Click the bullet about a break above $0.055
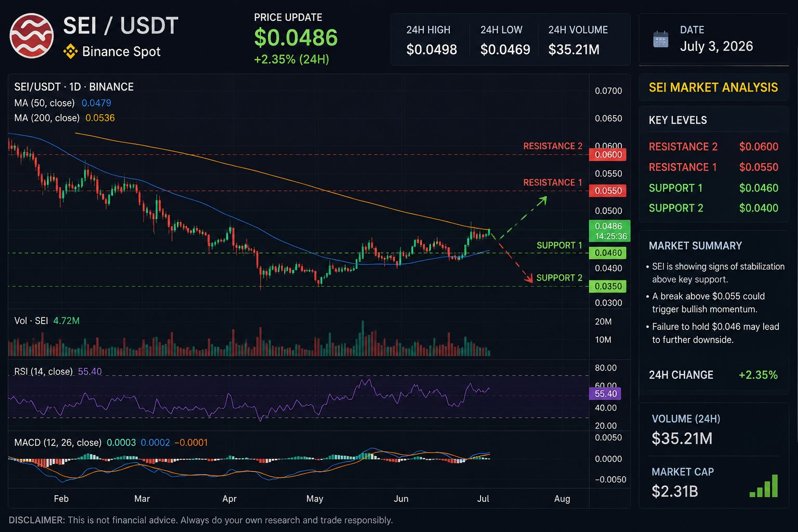Viewport: 798px width, 532px height. 706,302
